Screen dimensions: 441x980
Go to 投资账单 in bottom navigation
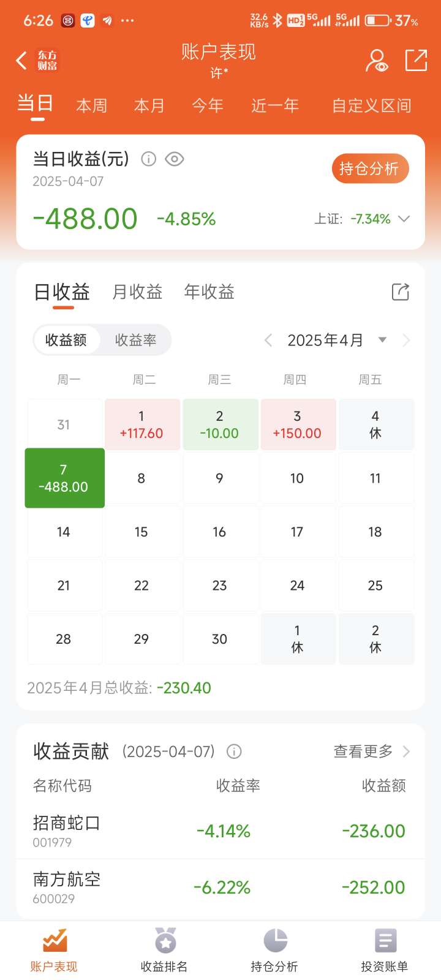click(385, 950)
